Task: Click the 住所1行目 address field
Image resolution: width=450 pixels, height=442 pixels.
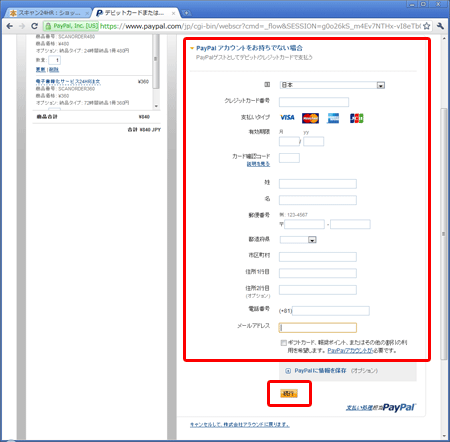Action: (x=318, y=273)
